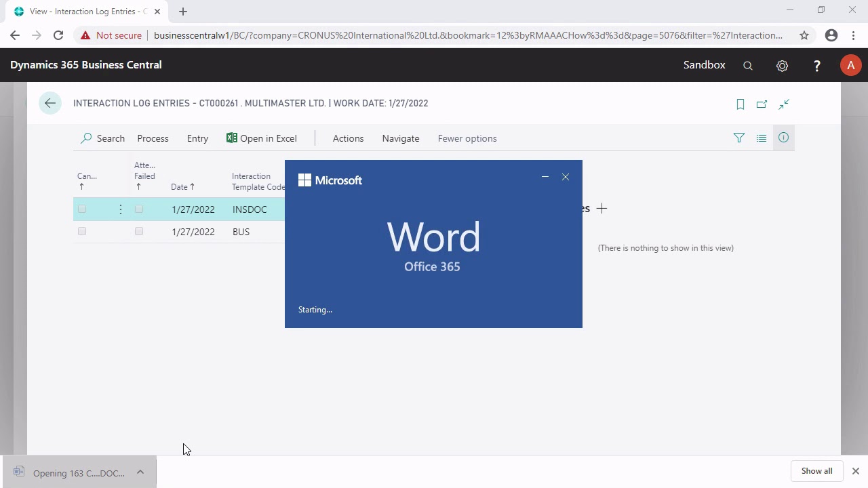Click Fewer options
The height and width of the screenshot is (488, 868).
[467, 138]
